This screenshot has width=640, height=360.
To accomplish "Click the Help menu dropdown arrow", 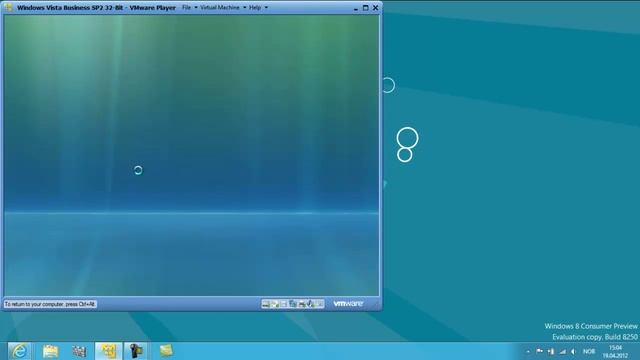I will coord(266,7).
